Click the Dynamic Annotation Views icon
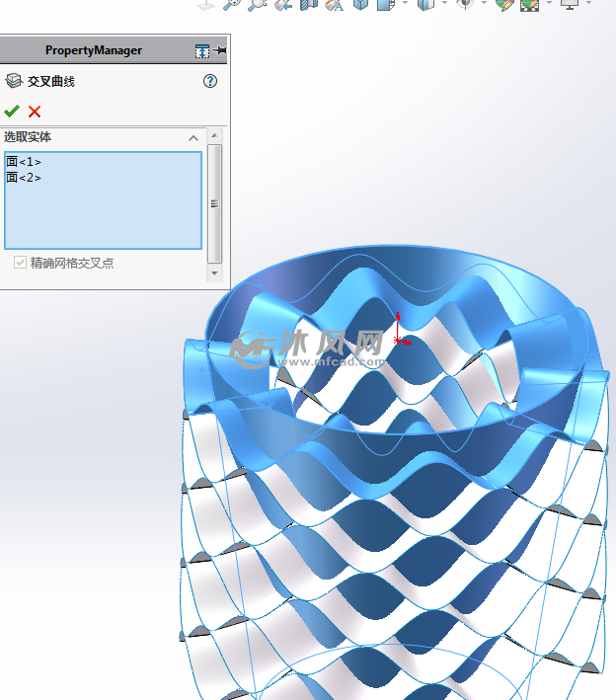616x700 pixels. [x=334, y=5]
